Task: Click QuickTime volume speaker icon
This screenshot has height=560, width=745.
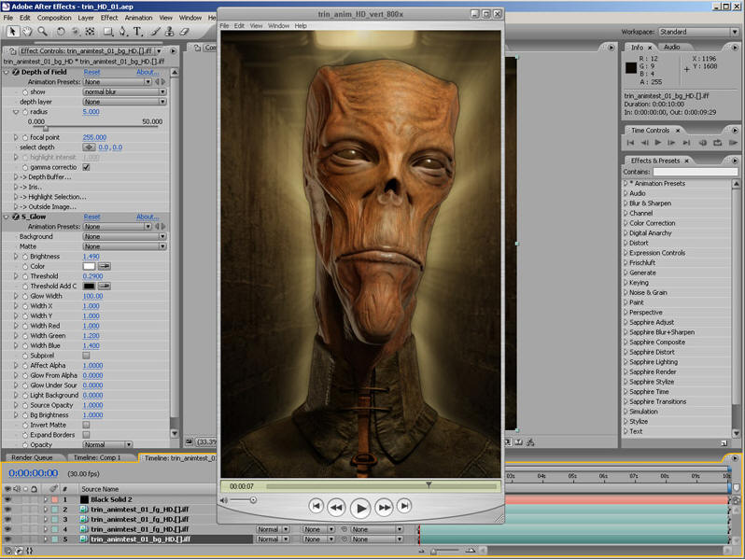Action: click(224, 500)
